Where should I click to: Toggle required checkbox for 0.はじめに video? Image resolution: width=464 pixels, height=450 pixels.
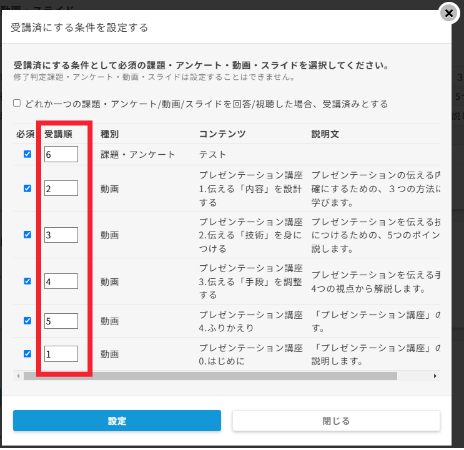[x=27, y=354]
